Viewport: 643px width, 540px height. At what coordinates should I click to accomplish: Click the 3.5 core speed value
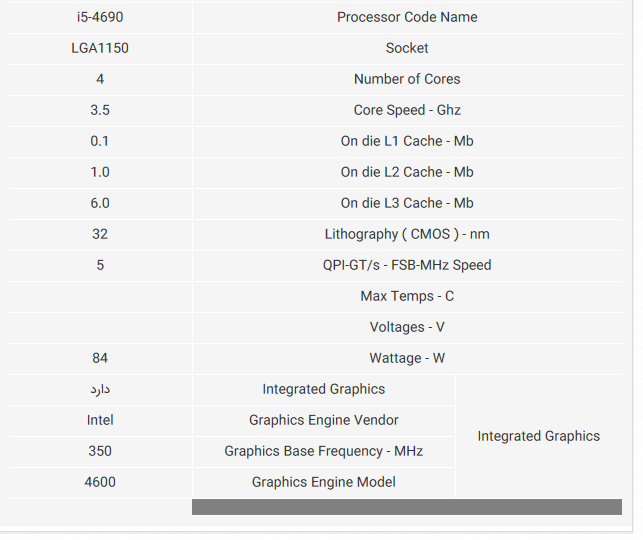point(100,110)
